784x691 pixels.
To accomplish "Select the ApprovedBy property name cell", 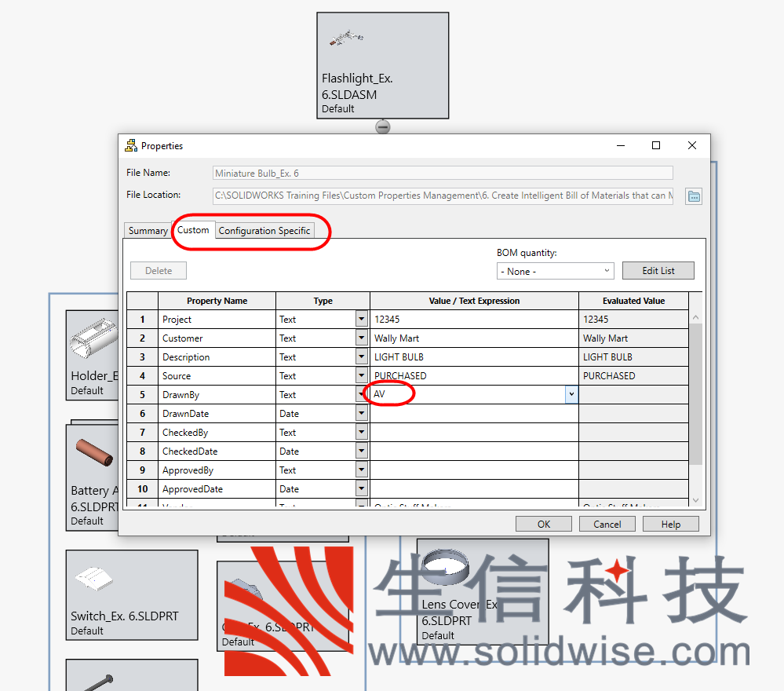I will pos(217,470).
